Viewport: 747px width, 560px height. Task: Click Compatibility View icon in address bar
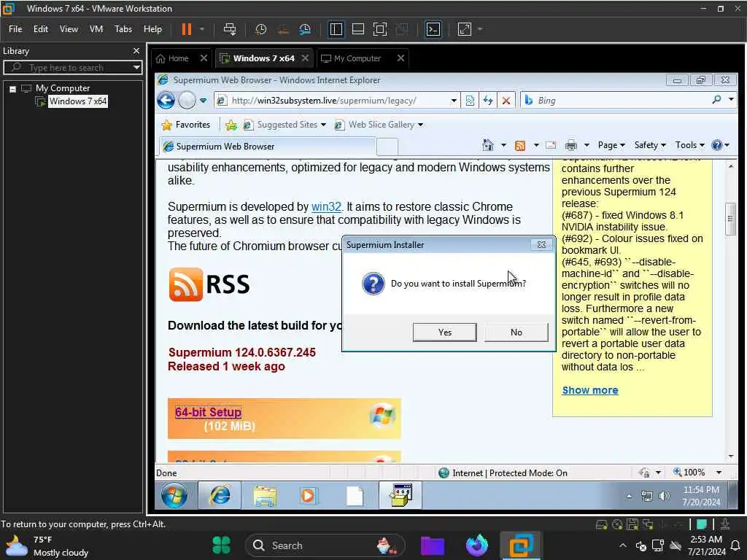click(x=470, y=101)
